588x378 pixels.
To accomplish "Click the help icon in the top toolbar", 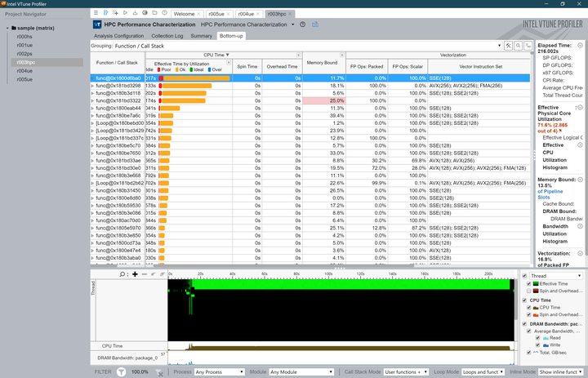I will pyautogui.click(x=164, y=13).
